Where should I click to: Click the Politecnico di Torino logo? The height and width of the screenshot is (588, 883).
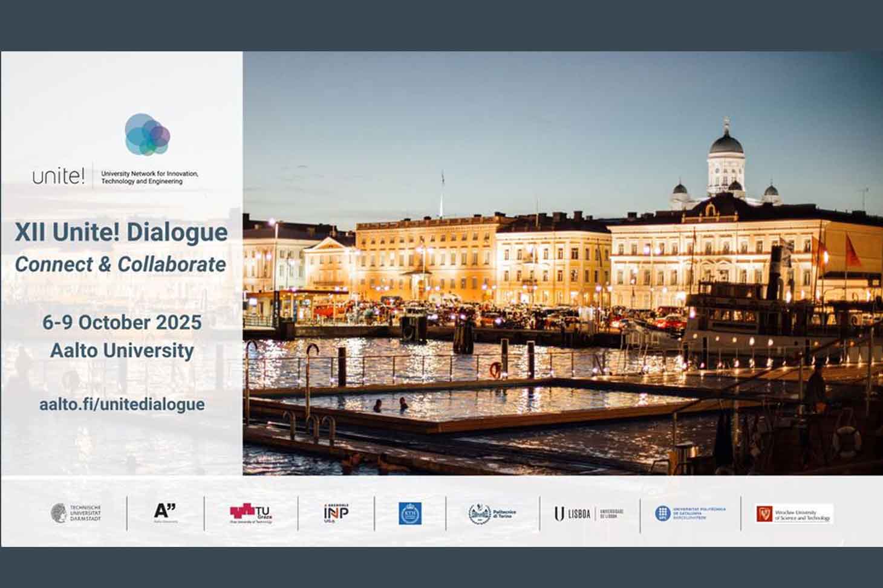pyautogui.click(x=492, y=514)
